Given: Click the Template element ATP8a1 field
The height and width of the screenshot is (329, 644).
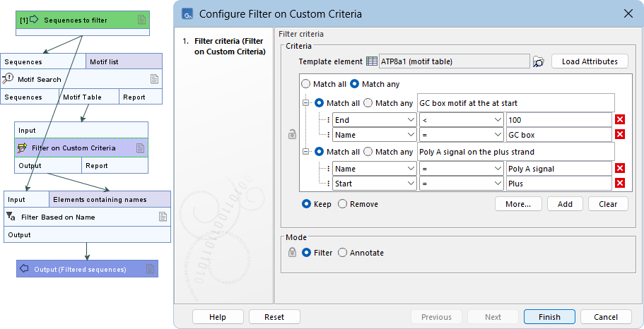Looking at the screenshot, I should click(x=455, y=61).
